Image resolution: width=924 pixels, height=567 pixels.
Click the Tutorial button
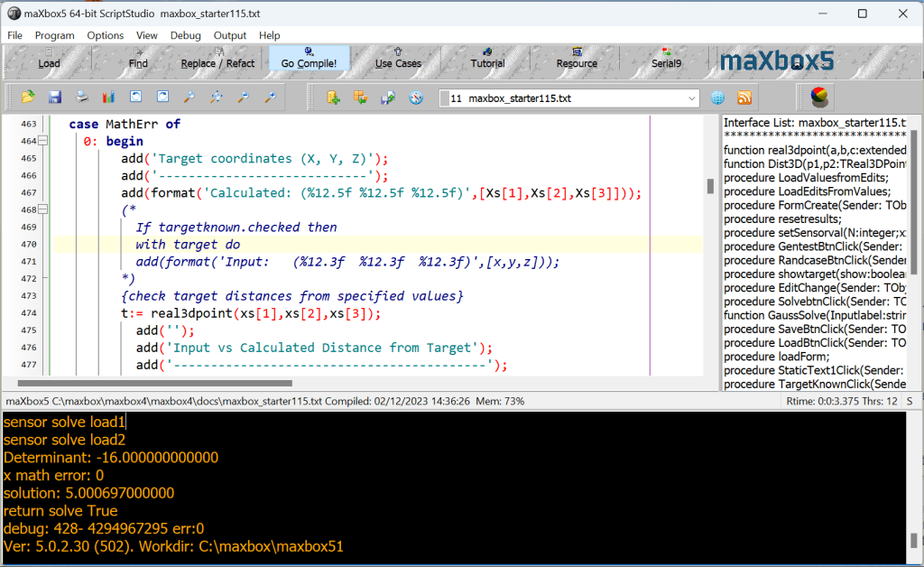[x=487, y=62]
